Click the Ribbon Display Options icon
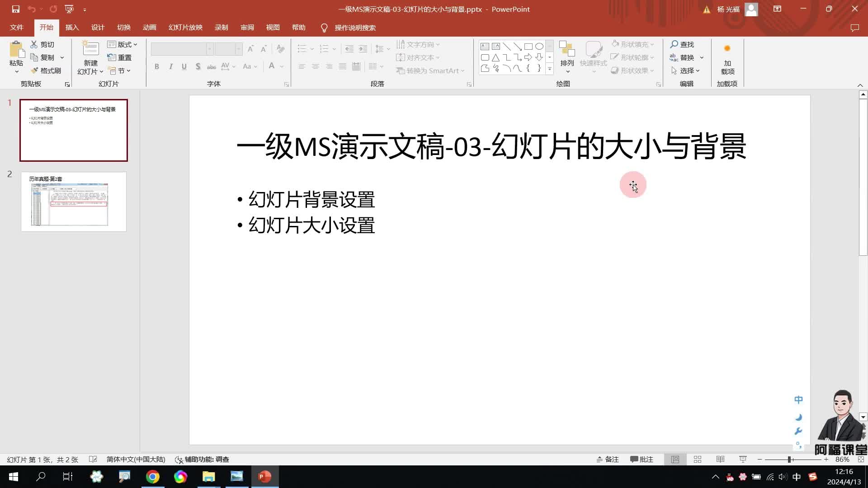 [777, 9]
